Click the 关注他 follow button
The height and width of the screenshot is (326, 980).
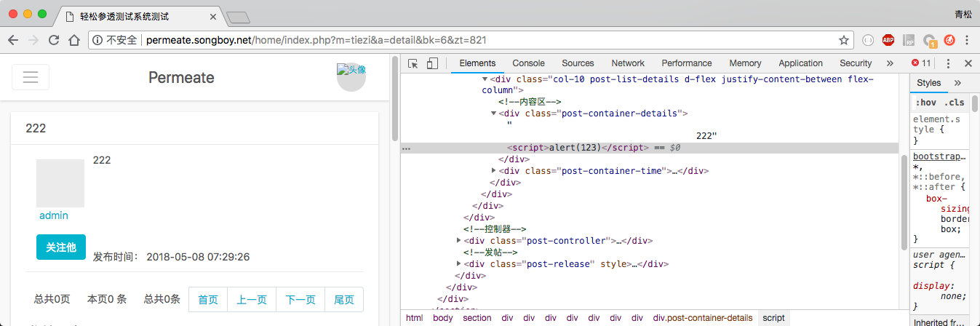click(x=61, y=247)
